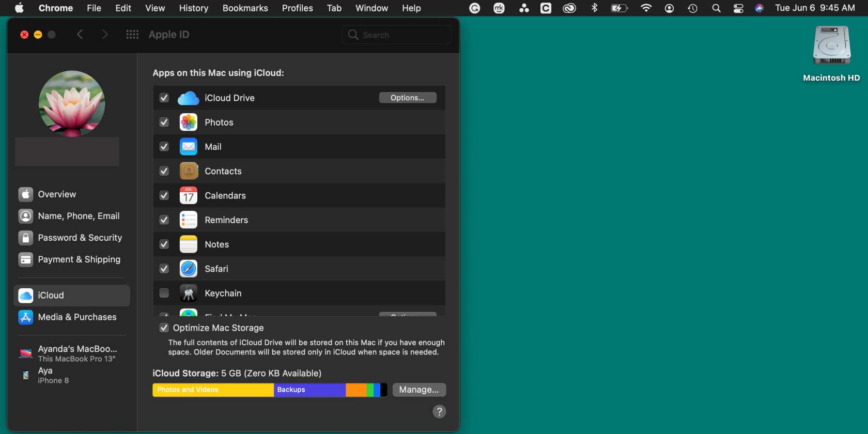Screen dimensions: 868x434
Task: Click the help question mark button
Action: click(x=439, y=411)
